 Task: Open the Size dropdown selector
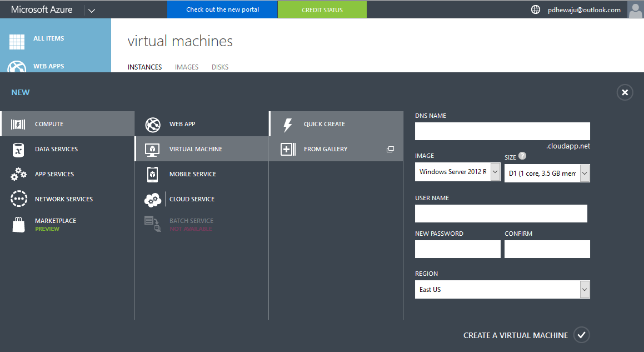point(584,173)
